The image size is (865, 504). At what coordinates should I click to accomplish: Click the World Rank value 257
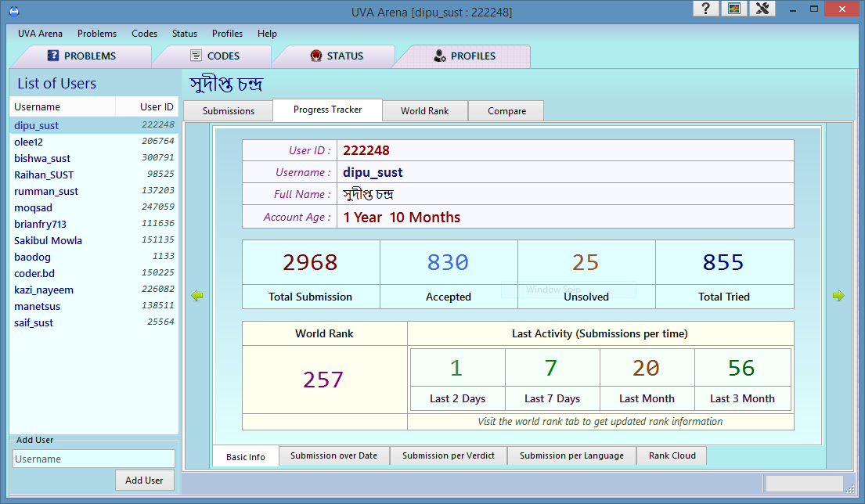coord(323,380)
